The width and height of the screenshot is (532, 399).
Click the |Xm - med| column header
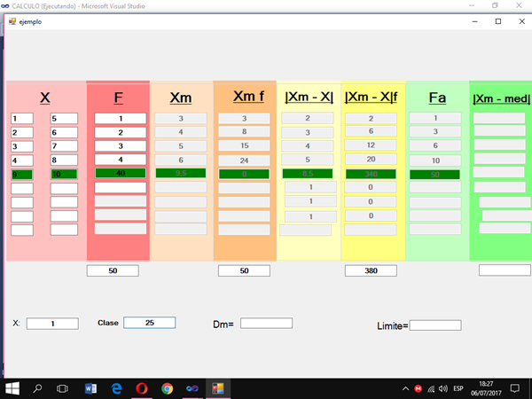click(x=502, y=98)
